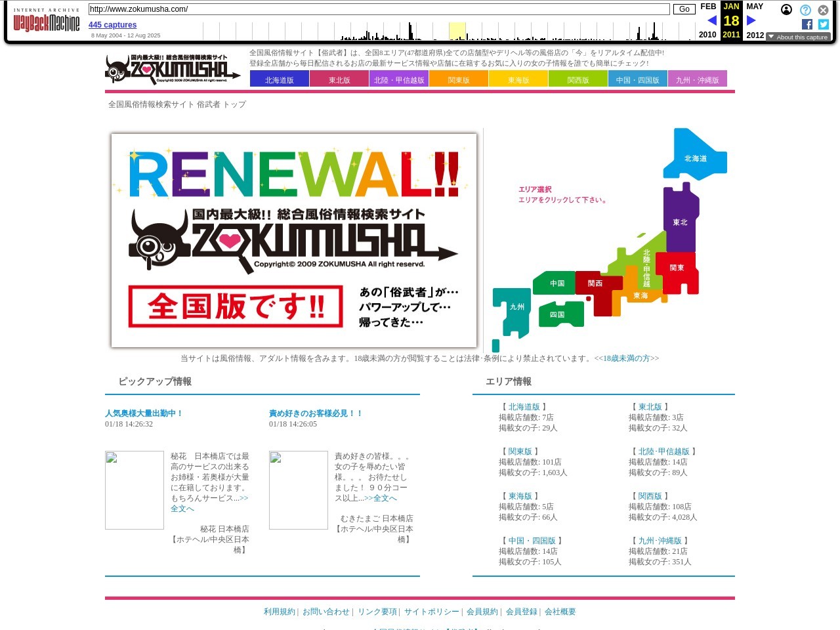Image resolution: width=840 pixels, height=630 pixels.
Task: Click the RENEWAL banner image
Action: [294, 240]
